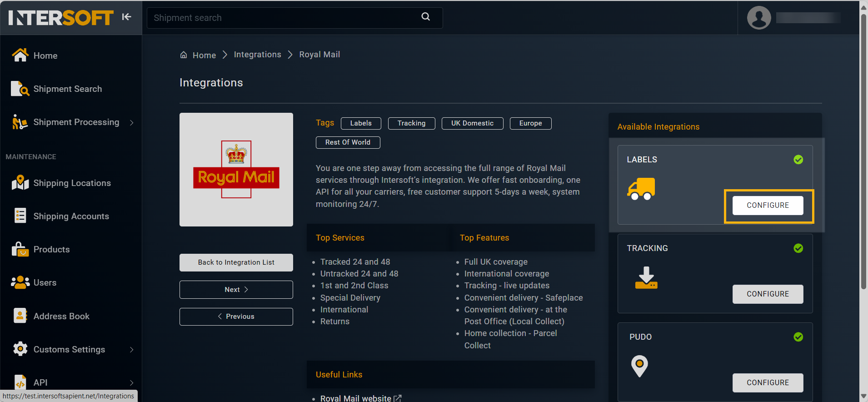The image size is (868, 402).
Task: Click the green check on Labels card
Action: [798, 160]
